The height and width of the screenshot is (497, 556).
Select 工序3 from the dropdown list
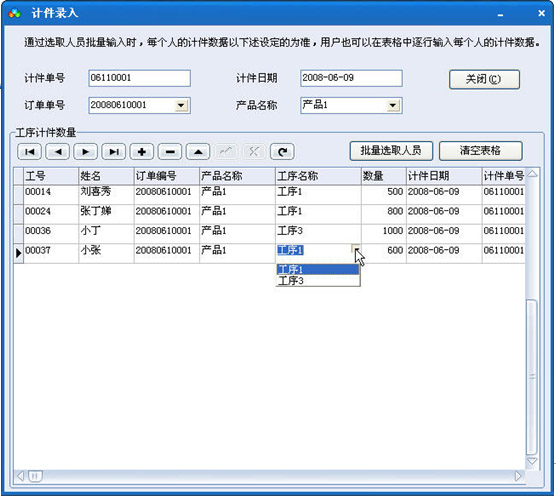click(318, 281)
